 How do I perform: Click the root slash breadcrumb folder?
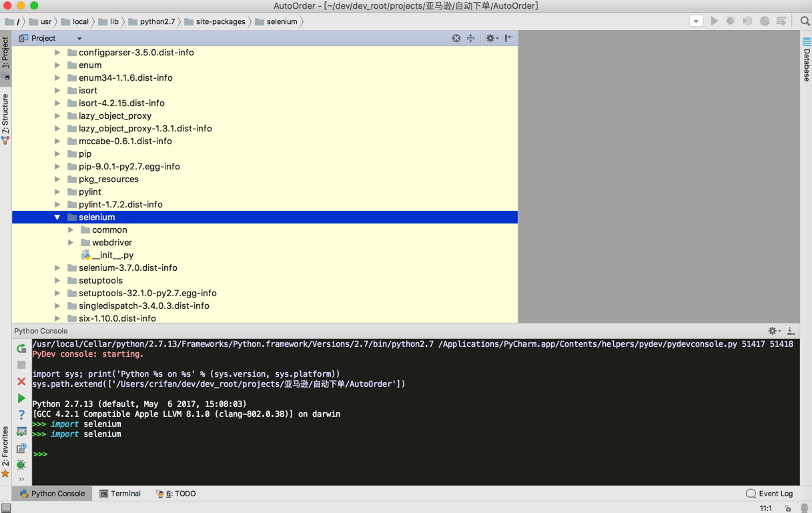[13, 21]
